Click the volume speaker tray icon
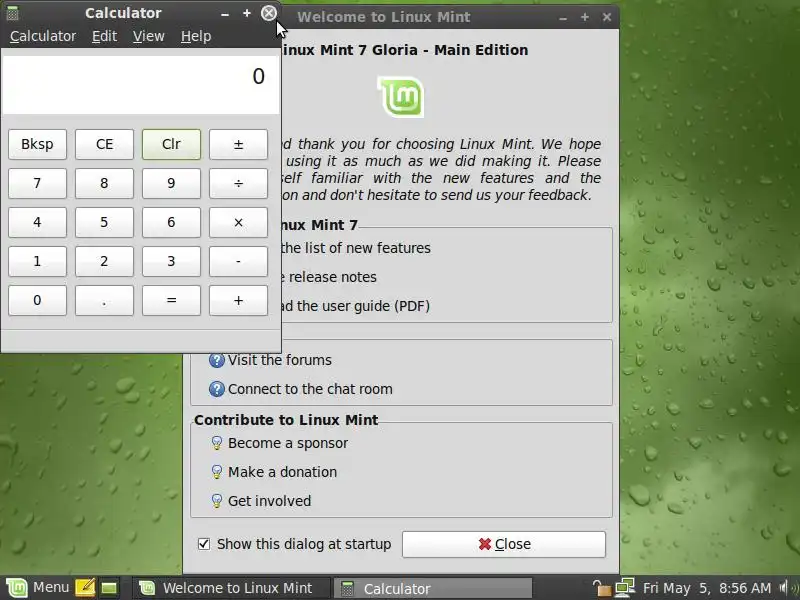The width and height of the screenshot is (800, 600). (786, 588)
